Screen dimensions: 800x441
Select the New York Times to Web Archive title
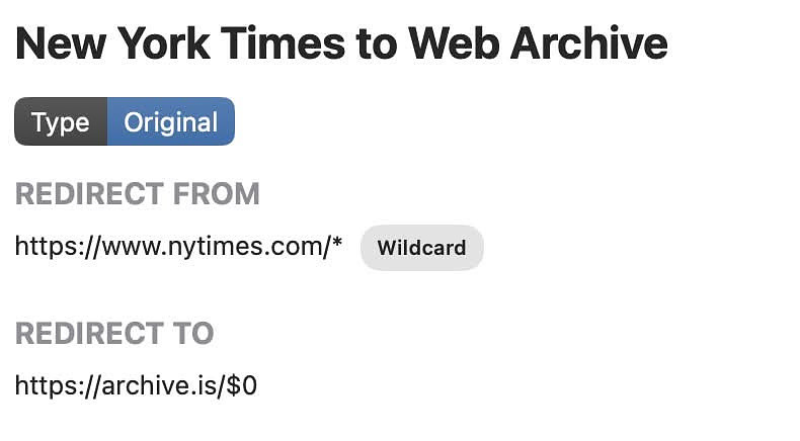[341, 44]
